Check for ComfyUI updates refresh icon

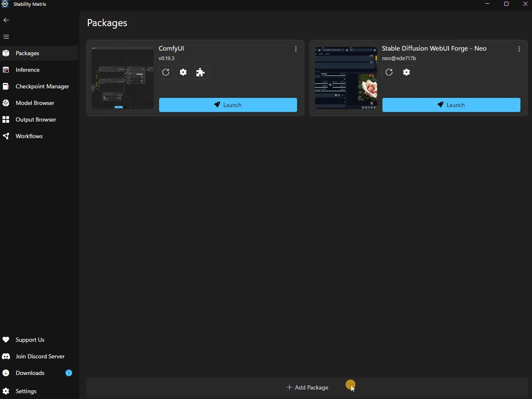tap(166, 73)
